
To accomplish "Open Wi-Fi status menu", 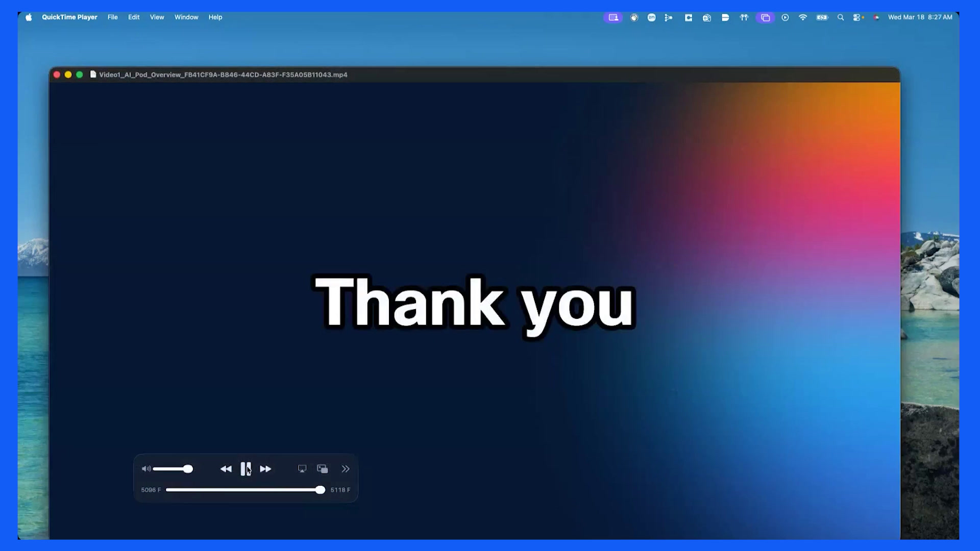I will coord(803,17).
